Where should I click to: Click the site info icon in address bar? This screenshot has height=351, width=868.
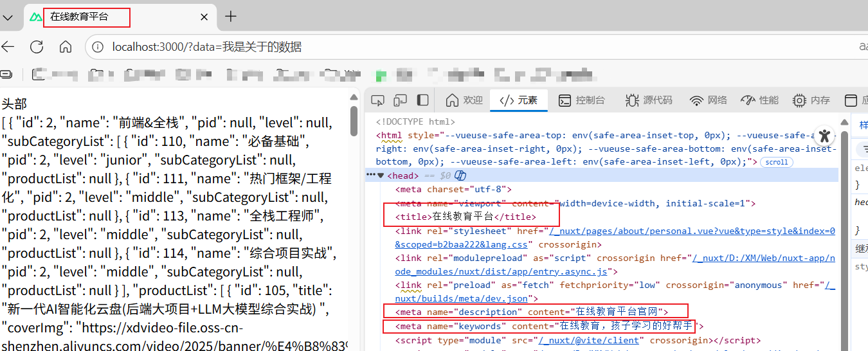click(98, 47)
